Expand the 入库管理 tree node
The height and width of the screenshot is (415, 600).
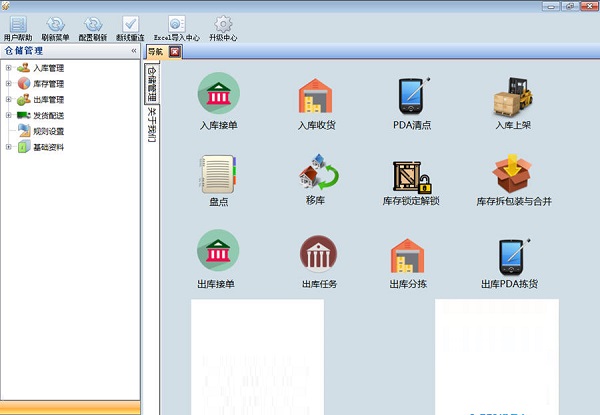[8, 68]
